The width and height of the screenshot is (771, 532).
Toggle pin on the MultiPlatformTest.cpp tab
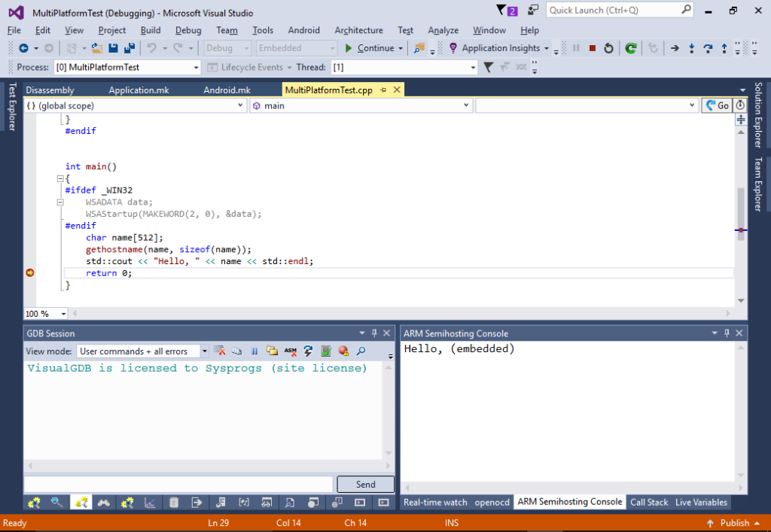[x=383, y=90]
